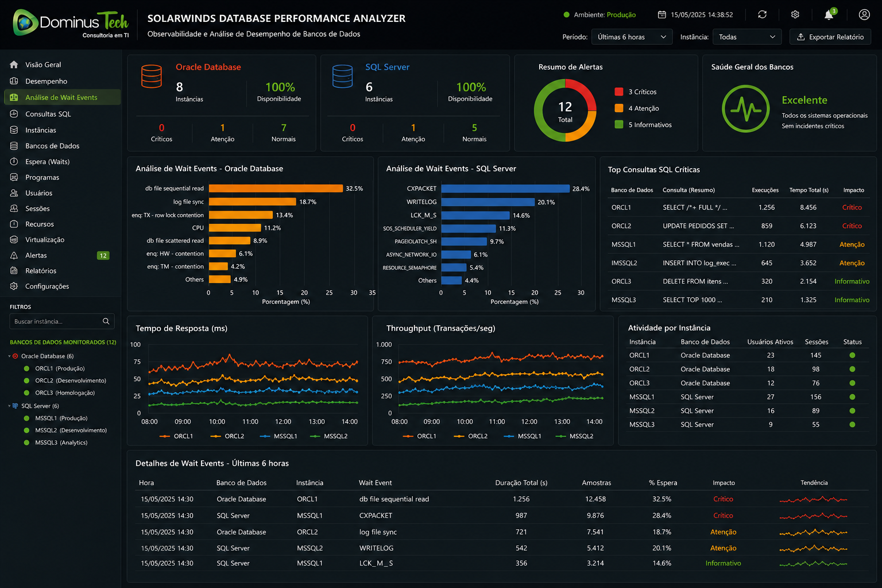Screen dimensions: 882x588
Task: Open settings gear icon in header
Action: pos(795,14)
